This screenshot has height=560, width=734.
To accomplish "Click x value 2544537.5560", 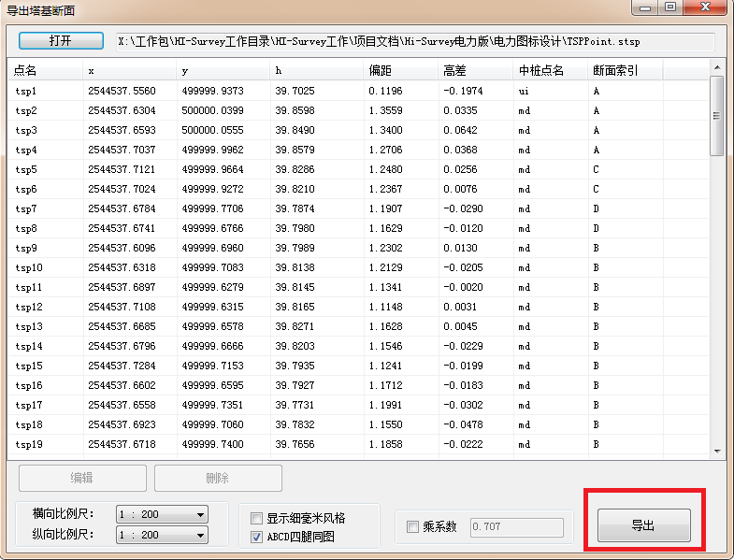I will [122, 91].
